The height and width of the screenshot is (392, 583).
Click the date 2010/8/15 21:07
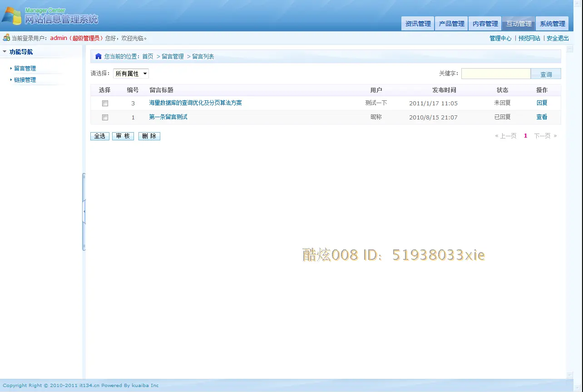click(x=433, y=117)
